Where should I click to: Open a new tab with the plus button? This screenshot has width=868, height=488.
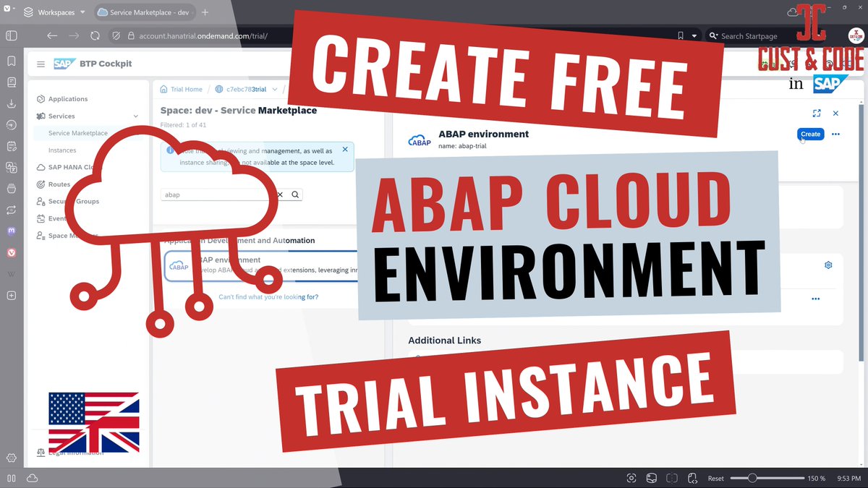[x=205, y=12]
